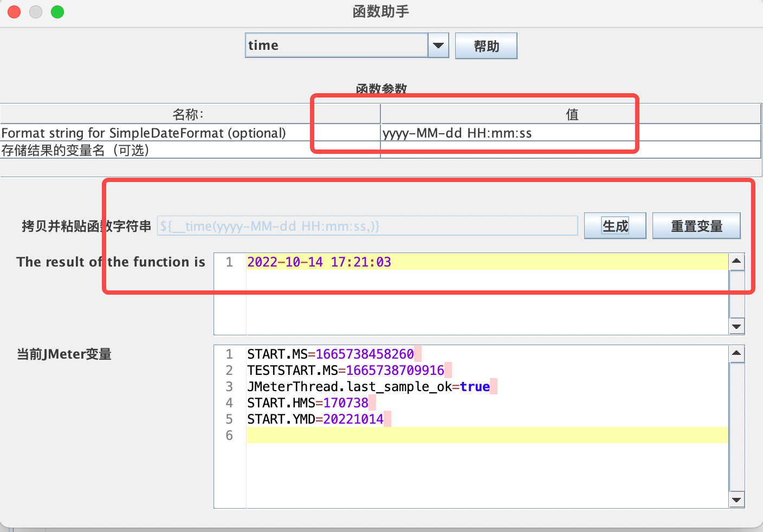Select the 存储结果的变量名 row name cell
The width and height of the screenshot is (763, 532).
click(x=190, y=150)
